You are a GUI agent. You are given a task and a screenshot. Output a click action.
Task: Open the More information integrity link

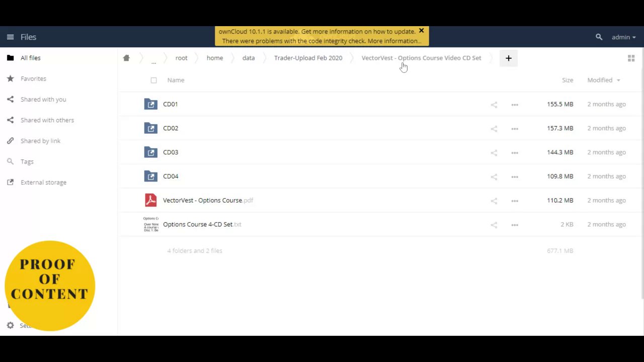click(x=395, y=41)
